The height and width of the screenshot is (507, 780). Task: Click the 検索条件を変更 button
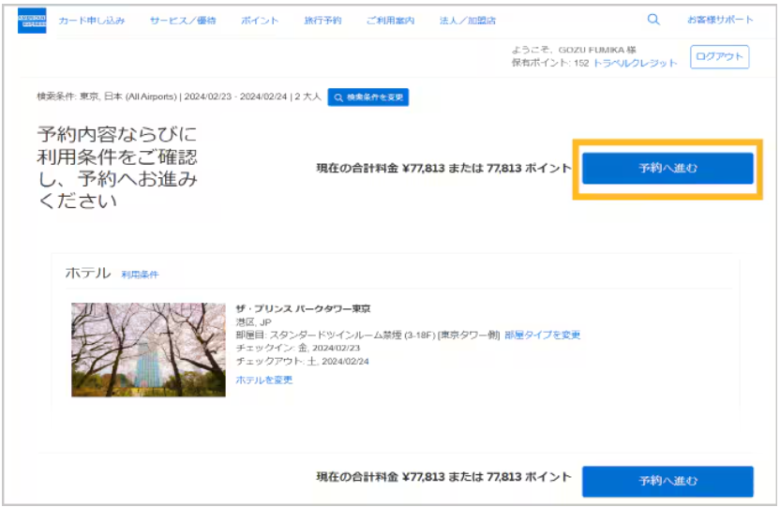coord(368,97)
